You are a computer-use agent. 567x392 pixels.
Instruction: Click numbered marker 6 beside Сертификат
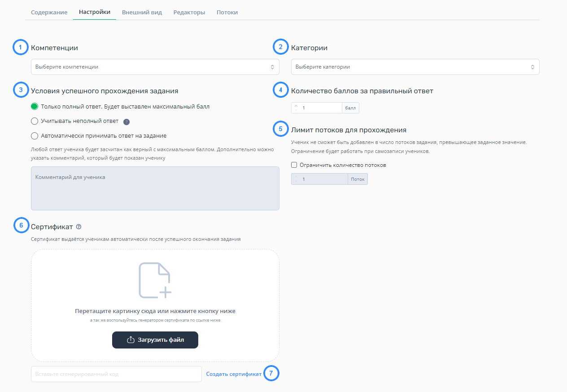pos(21,225)
